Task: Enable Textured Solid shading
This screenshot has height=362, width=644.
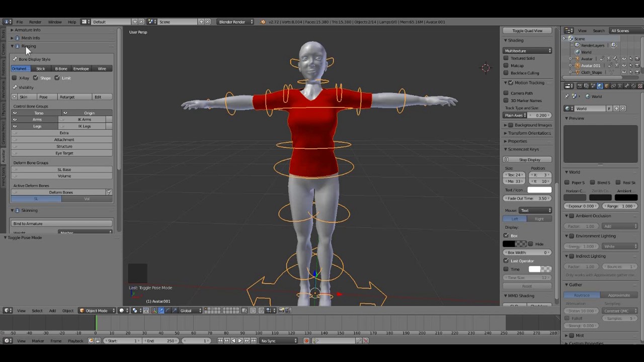Action: pyautogui.click(x=506, y=58)
